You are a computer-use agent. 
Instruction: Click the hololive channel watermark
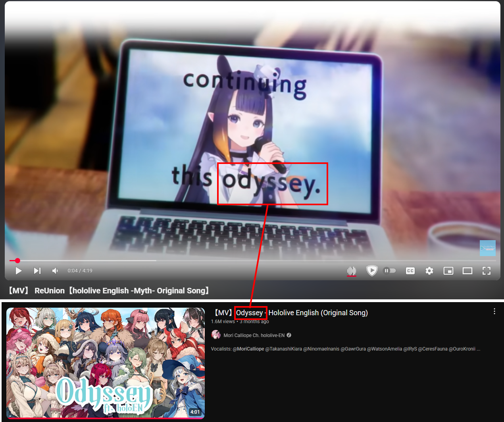click(488, 248)
